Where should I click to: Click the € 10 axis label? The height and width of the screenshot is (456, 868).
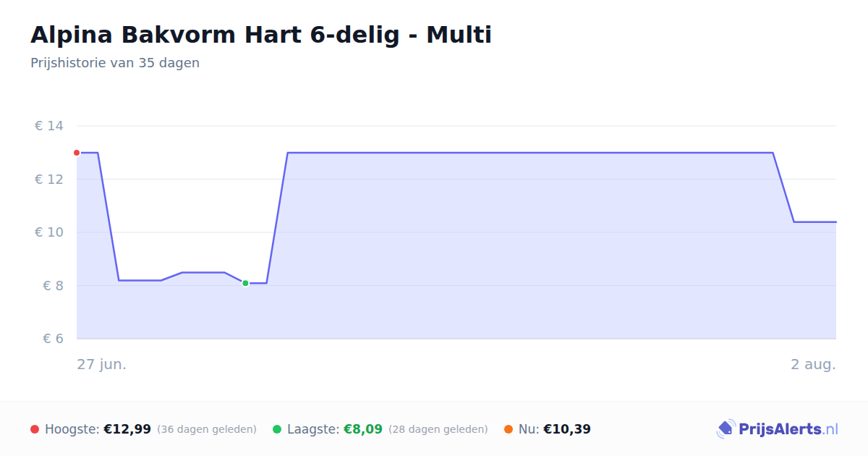click(49, 232)
